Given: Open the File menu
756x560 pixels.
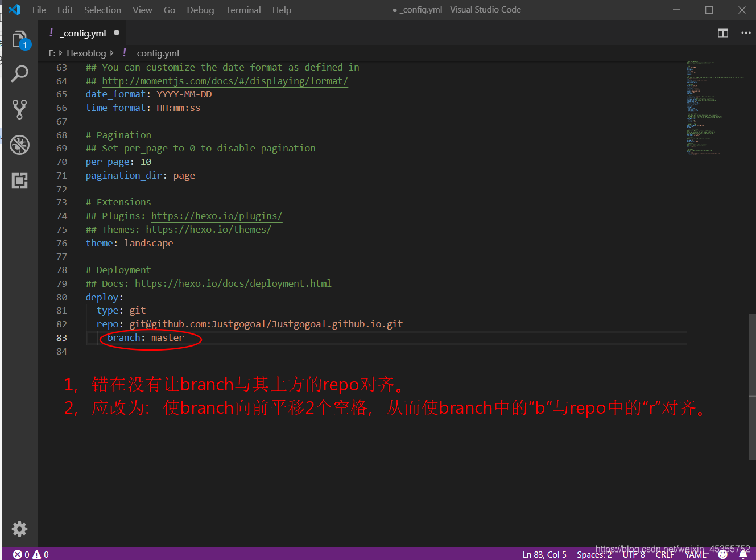Looking at the screenshot, I should (39, 10).
